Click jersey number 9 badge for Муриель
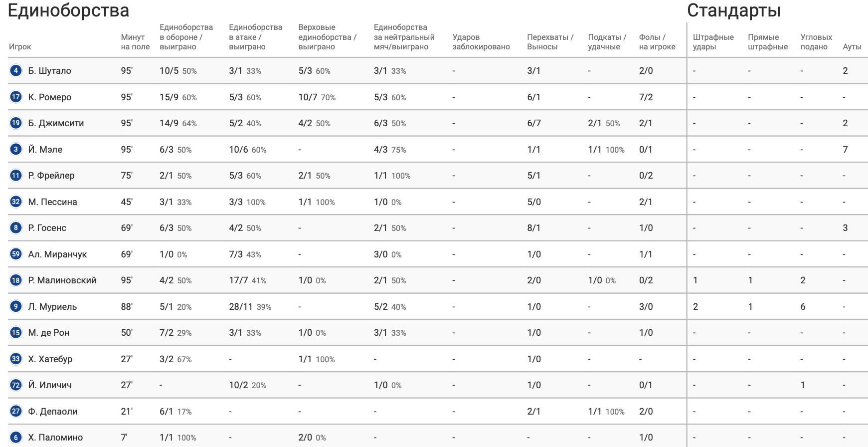This screenshot has width=868, height=447. pyautogui.click(x=16, y=306)
